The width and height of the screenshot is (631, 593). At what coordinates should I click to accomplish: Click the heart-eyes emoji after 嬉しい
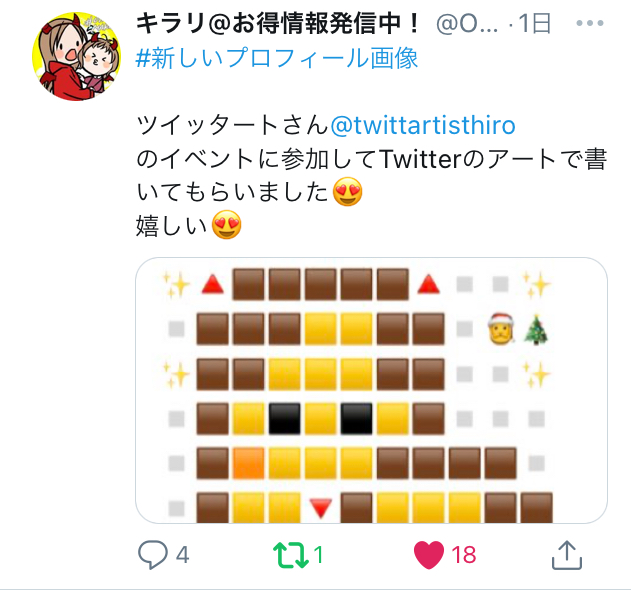click(x=227, y=225)
